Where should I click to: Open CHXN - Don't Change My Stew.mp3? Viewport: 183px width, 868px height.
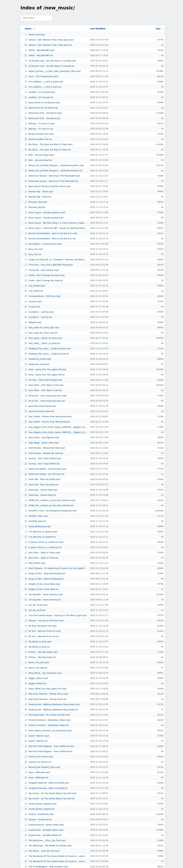[46, 275]
